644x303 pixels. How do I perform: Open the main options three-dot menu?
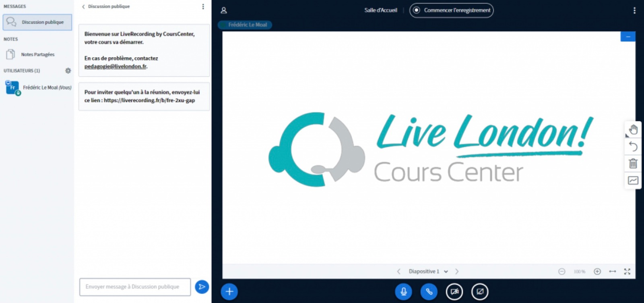[634, 10]
